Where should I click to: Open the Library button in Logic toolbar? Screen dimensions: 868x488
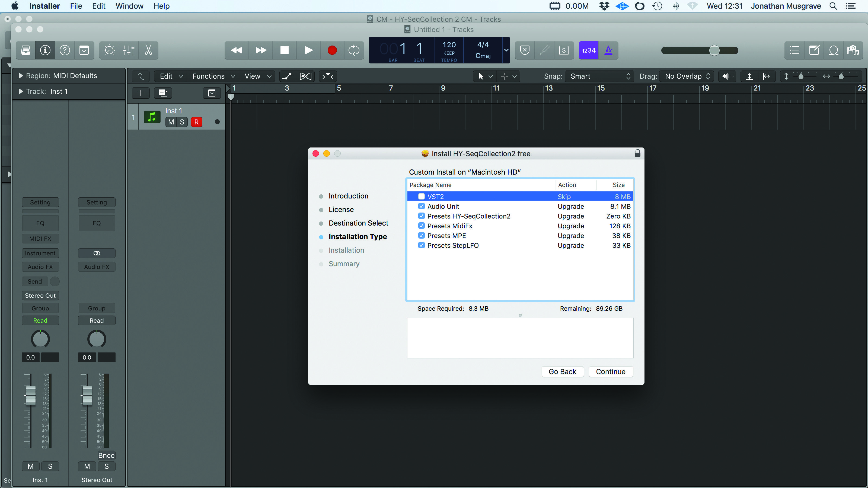pos(26,50)
